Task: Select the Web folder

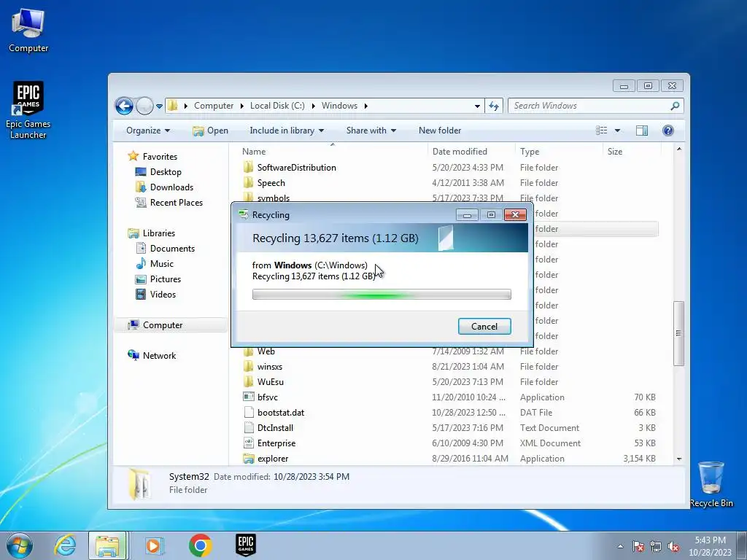Action: tap(266, 351)
